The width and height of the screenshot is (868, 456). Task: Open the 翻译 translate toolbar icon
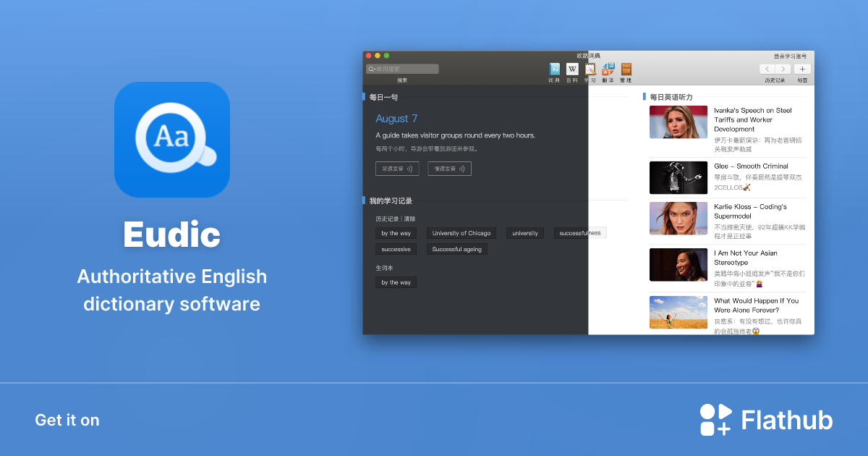608,69
